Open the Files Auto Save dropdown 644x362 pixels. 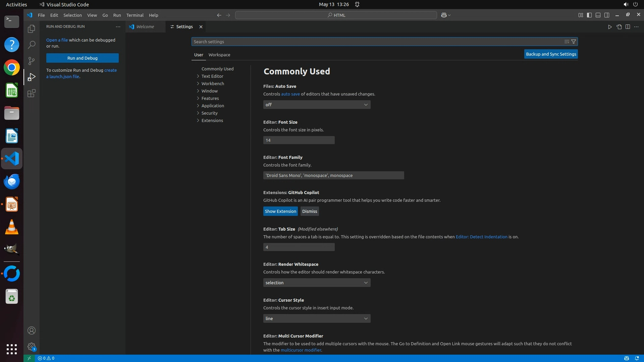pos(317,105)
